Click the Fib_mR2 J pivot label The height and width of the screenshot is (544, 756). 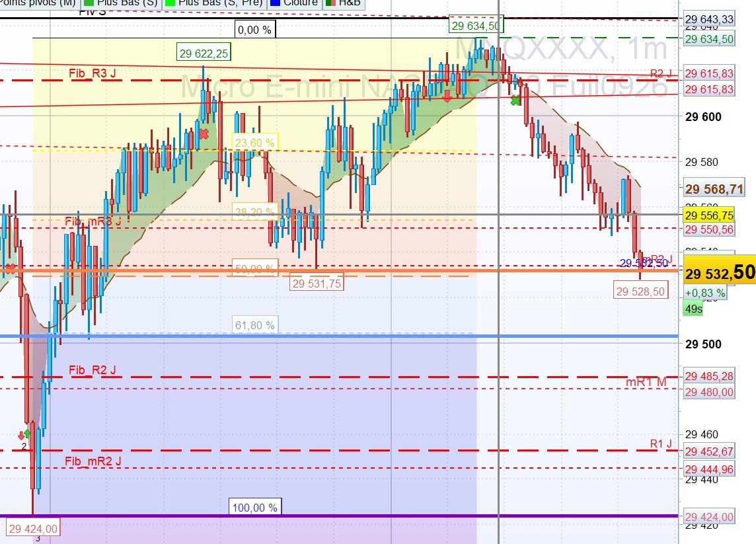tap(93, 461)
